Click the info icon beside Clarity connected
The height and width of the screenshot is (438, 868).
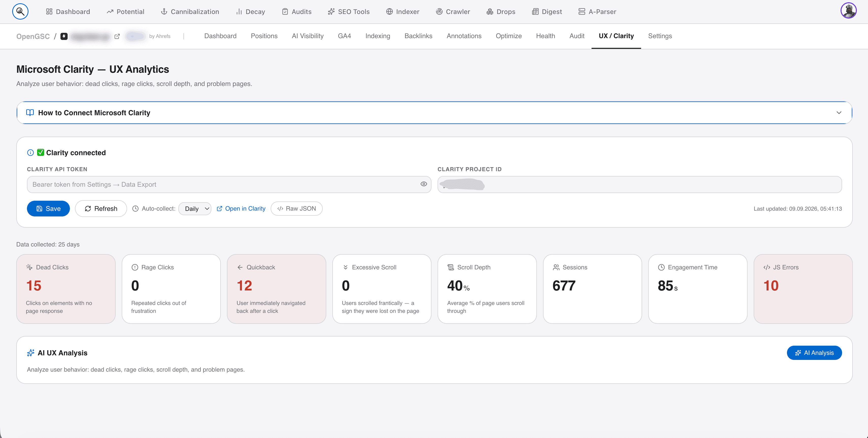[30, 153]
